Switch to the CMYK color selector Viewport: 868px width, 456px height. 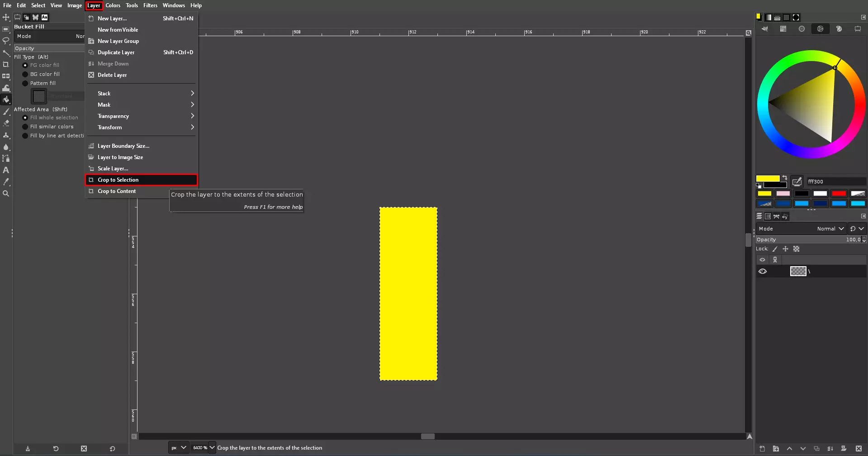click(x=783, y=29)
